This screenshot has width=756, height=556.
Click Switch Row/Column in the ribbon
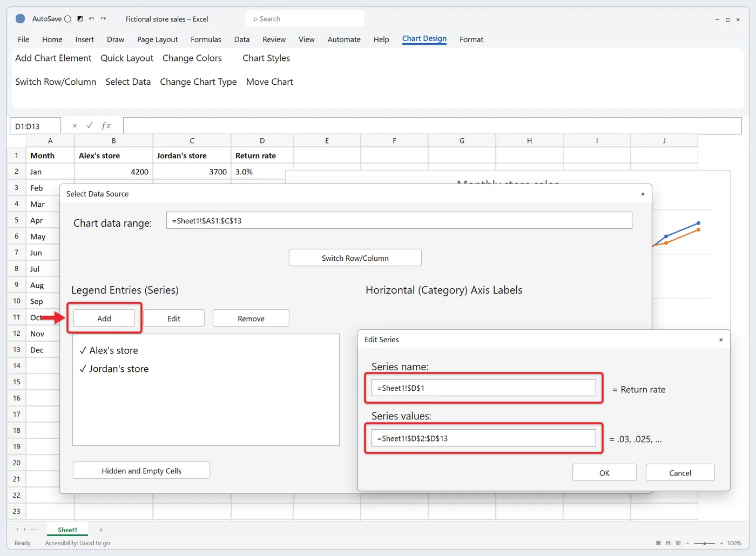point(56,82)
